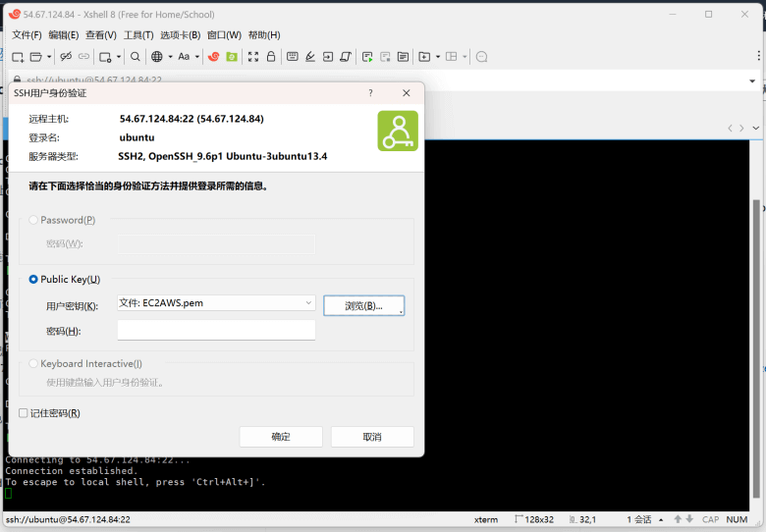Screen dimensions: 766x532
Task: Open the 帮助(H) menu
Action: coord(264,35)
